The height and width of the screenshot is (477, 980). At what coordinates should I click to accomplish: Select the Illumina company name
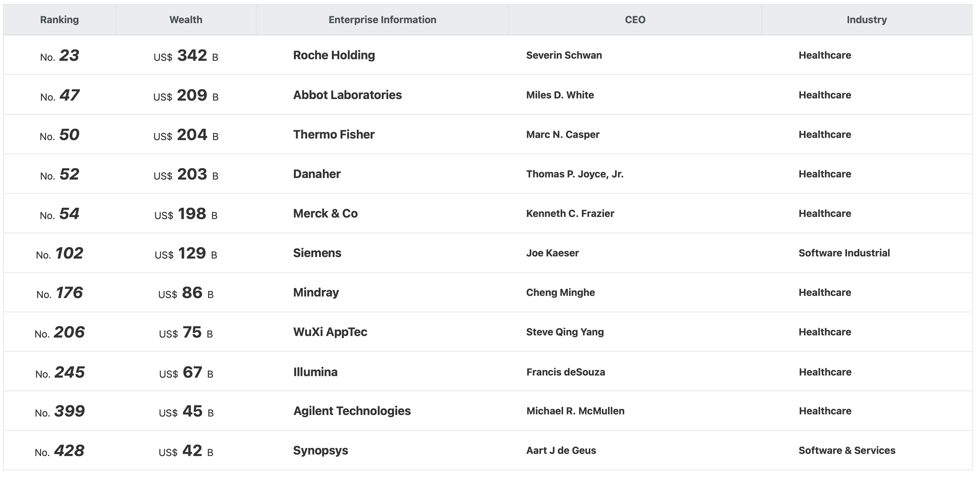click(315, 372)
